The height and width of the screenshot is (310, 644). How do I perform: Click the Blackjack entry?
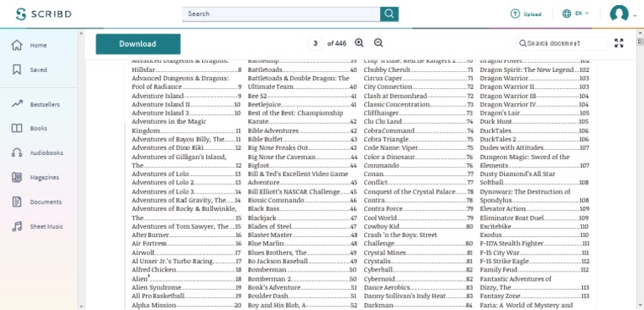pos(302,218)
